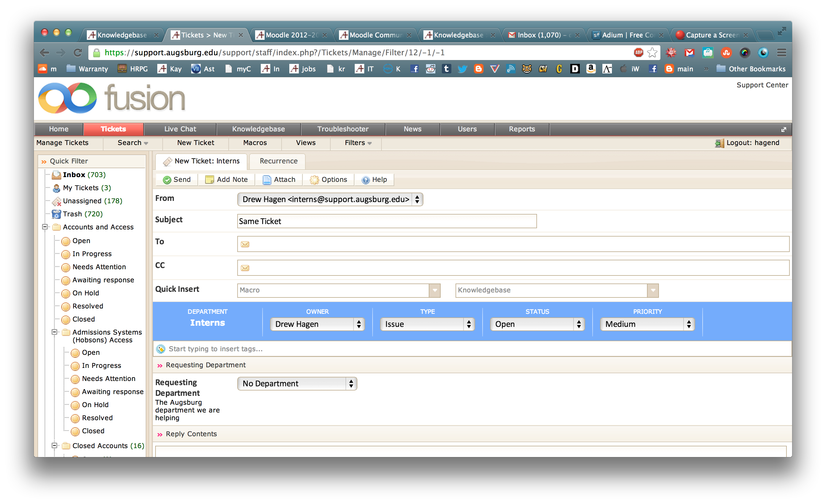Open the Troubleshooter menu tab
This screenshot has height=504, width=826.
click(343, 129)
